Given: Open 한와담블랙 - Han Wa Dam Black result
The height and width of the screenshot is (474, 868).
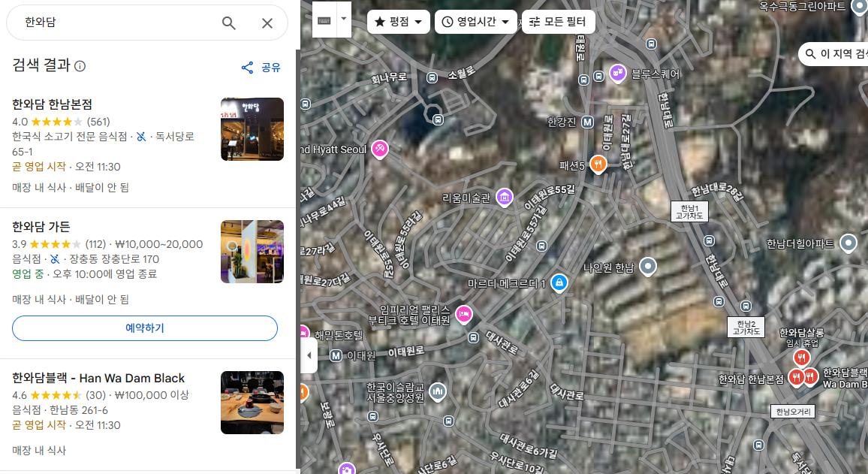Looking at the screenshot, I should pyautogui.click(x=98, y=378).
